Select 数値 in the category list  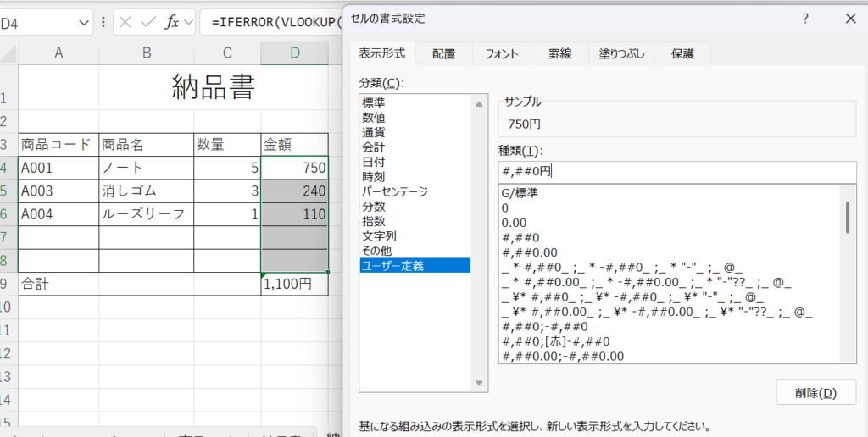point(415,117)
